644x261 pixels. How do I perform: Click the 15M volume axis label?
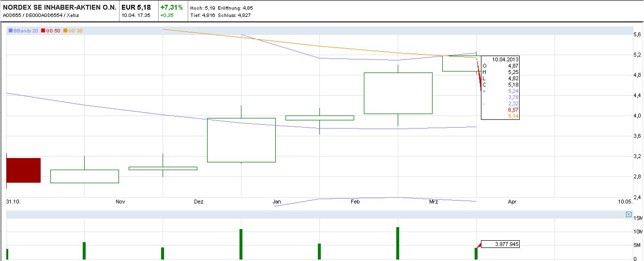[x=638, y=218]
